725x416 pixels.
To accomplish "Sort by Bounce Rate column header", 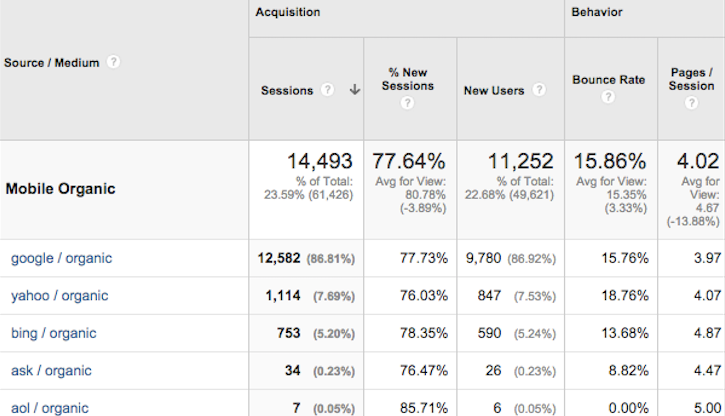I will 608,80.
